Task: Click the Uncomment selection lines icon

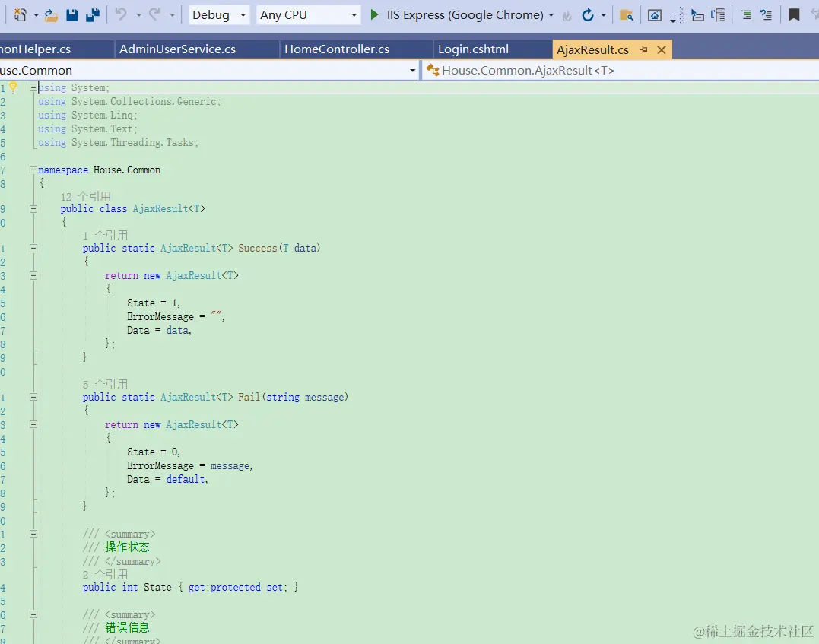Action: [766, 14]
